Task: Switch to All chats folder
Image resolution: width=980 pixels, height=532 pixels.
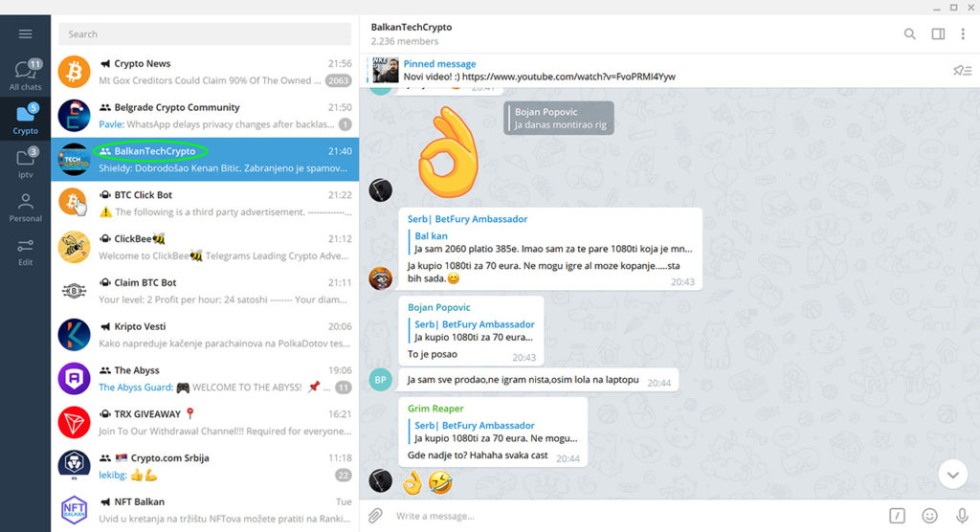Action: coord(25,76)
